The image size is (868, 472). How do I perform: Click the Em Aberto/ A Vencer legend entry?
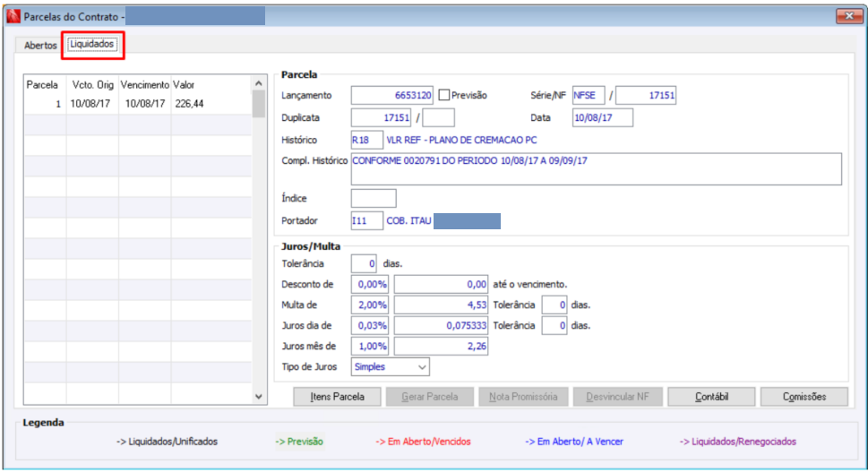click(574, 442)
